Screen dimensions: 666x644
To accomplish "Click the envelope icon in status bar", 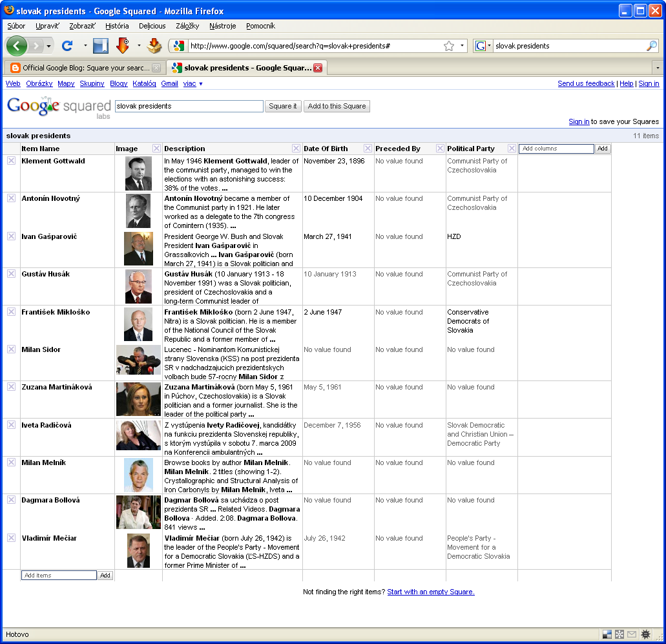I will coord(632,634).
